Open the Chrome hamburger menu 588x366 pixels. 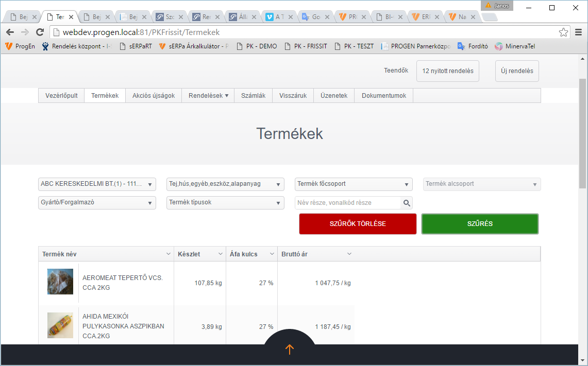pos(578,32)
